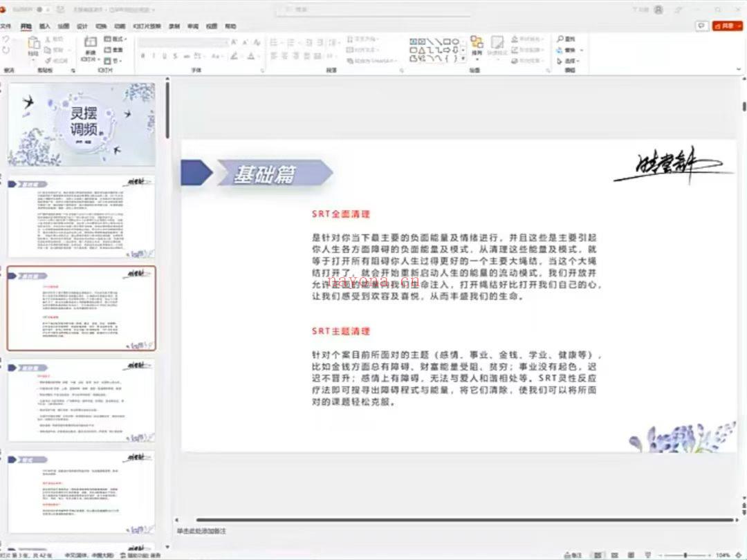Click the New Slide icon
747x560 pixels.
(x=90, y=43)
